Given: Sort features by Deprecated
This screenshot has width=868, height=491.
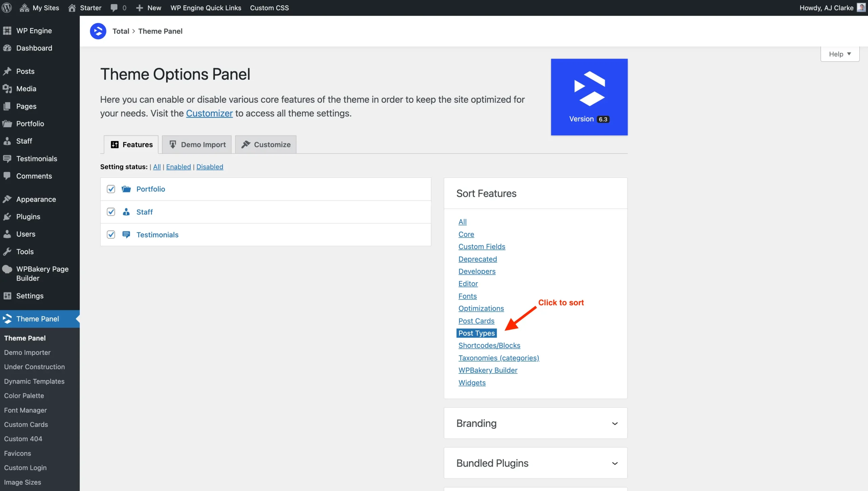Looking at the screenshot, I should coord(477,259).
